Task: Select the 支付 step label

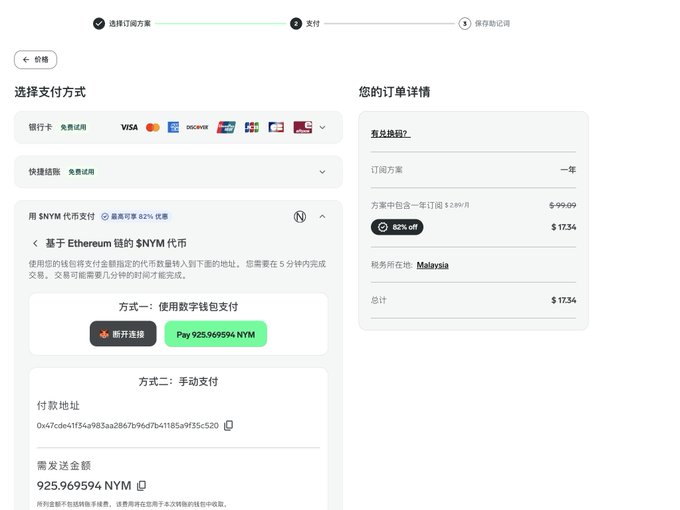Action: [313, 23]
